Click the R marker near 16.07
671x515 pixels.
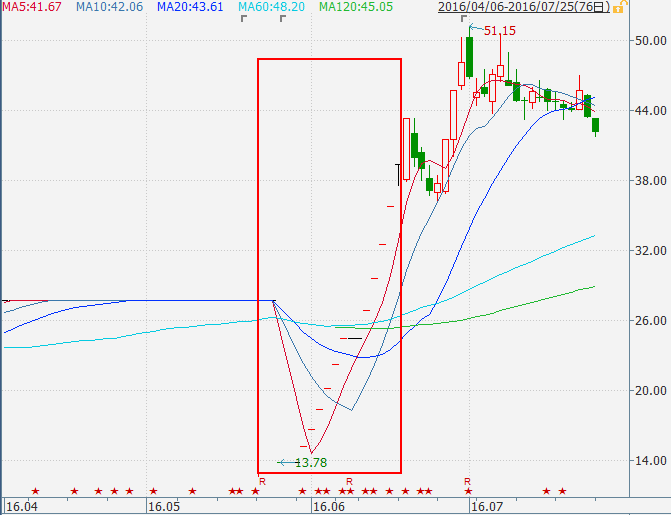(467, 481)
